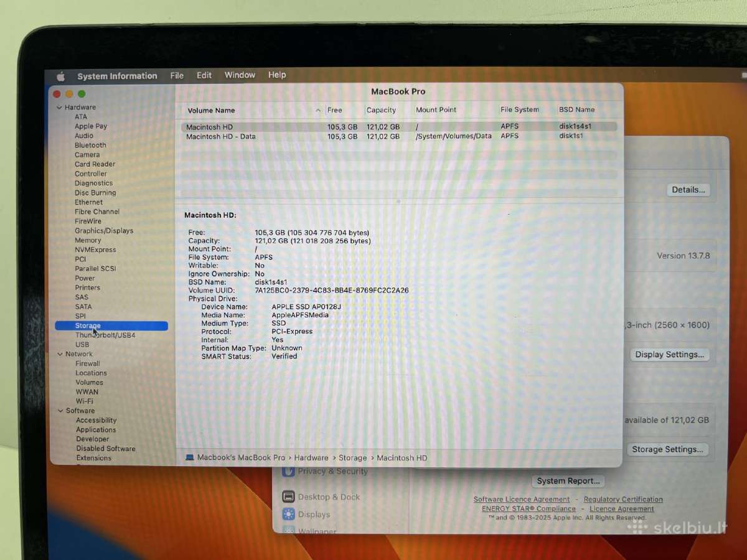Click the Details... button in About window

click(x=688, y=190)
